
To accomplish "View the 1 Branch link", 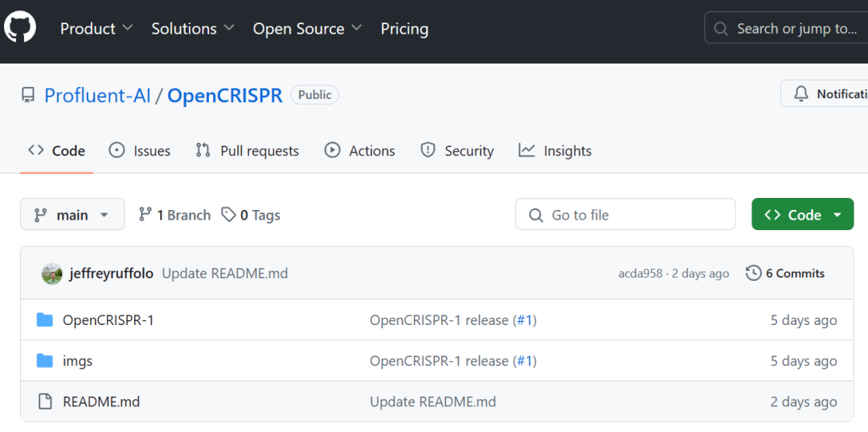I will click(x=174, y=215).
